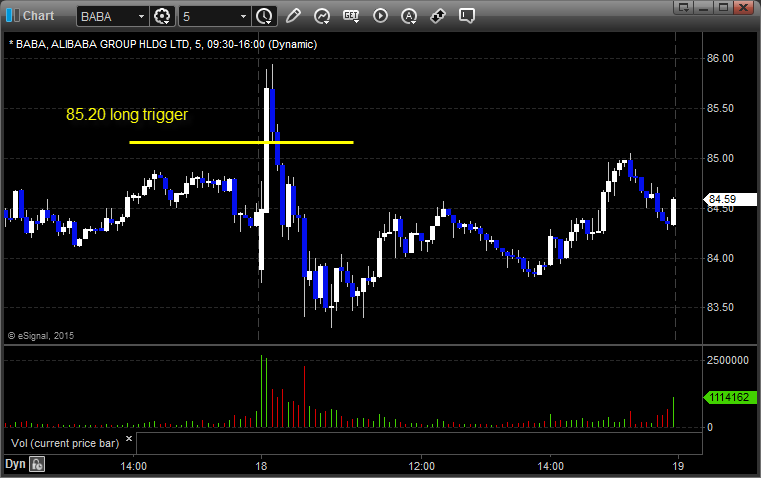Click the 2500000 volume axis label
The width and height of the screenshot is (761, 478).
click(728, 360)
